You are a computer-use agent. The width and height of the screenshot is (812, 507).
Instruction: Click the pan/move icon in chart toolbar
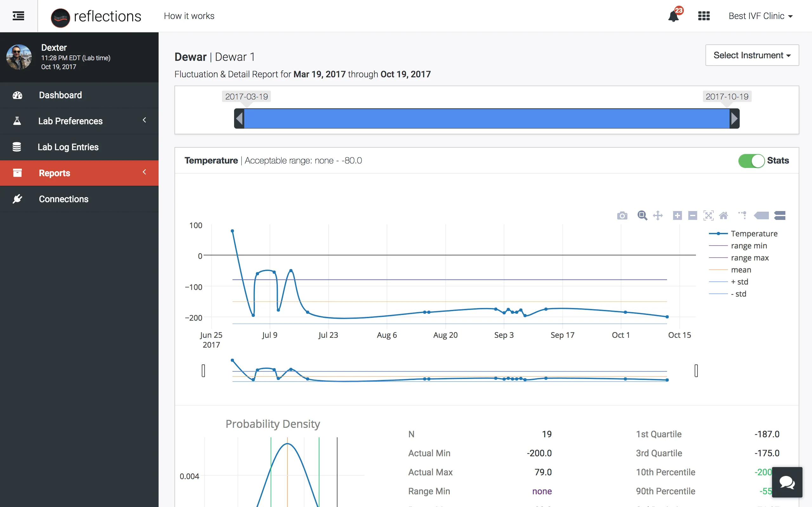coord(658,215)
